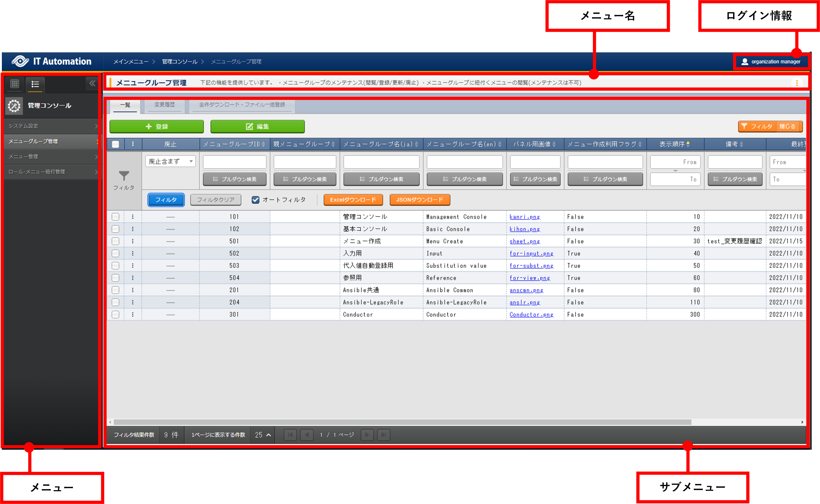Open row actions for ID 502
Viewport: 820px width, 504px height.
click(x=133, y=253)
